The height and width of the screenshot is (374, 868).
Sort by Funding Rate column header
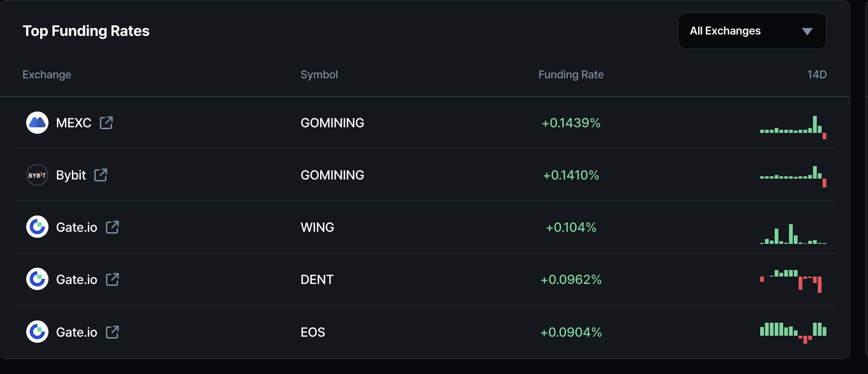click(571, 75)
